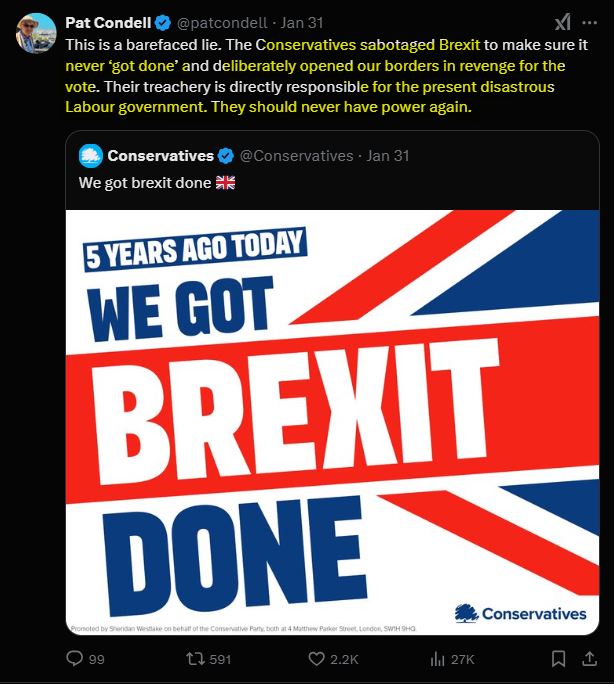Image resolution: width=614 pixels, height=684 pixels.
Task: Click the quoted post's Jan 31 date
Action: coord(388,156)
